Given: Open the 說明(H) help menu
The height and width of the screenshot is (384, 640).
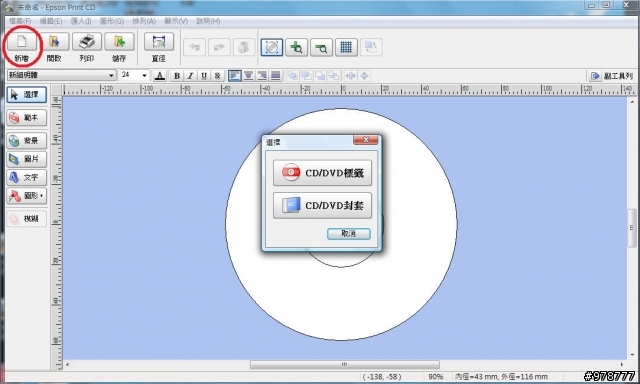Looking at the screenshot, I should [x=208, y=21].
